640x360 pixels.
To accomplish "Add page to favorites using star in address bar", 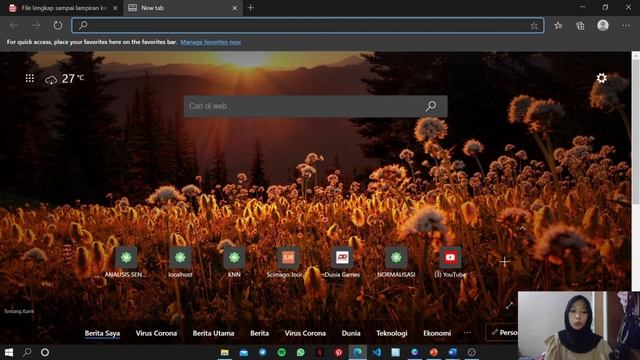I will click(534, 26).
